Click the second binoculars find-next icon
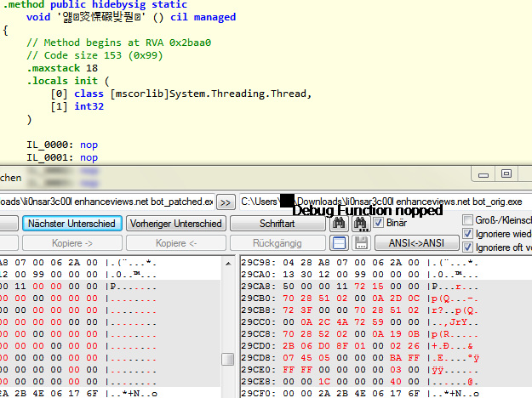This screenshot has height=398, width=532. tap(361, 224)
